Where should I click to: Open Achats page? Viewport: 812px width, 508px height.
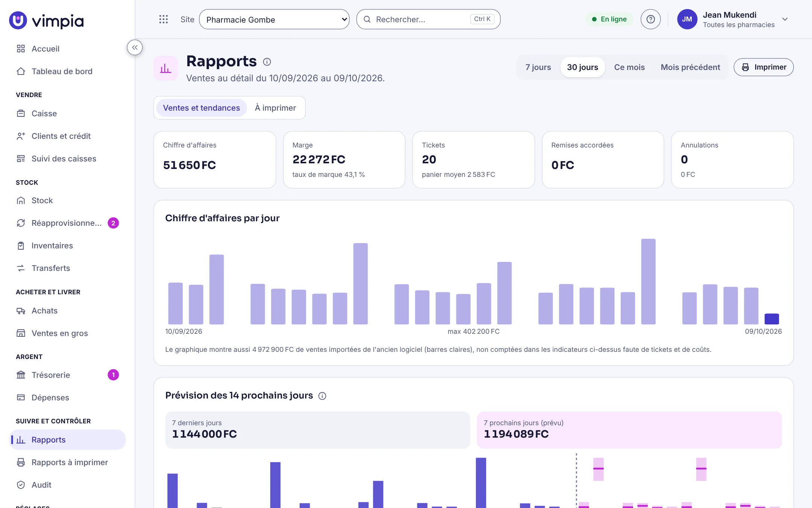click(67, 310)
